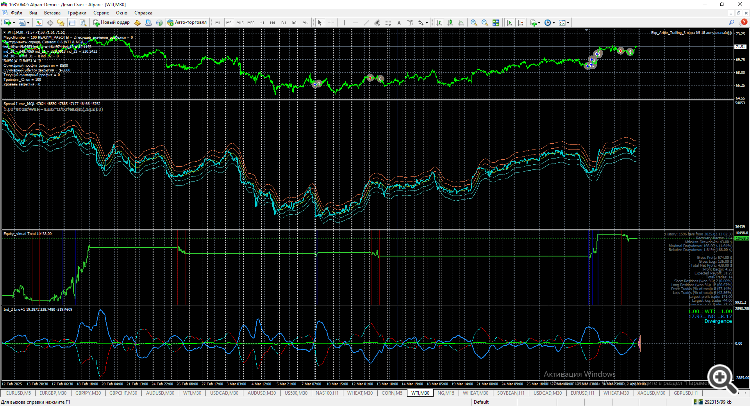Show the Market Watch panel
750x406 pixels.
tap(39, 22)
